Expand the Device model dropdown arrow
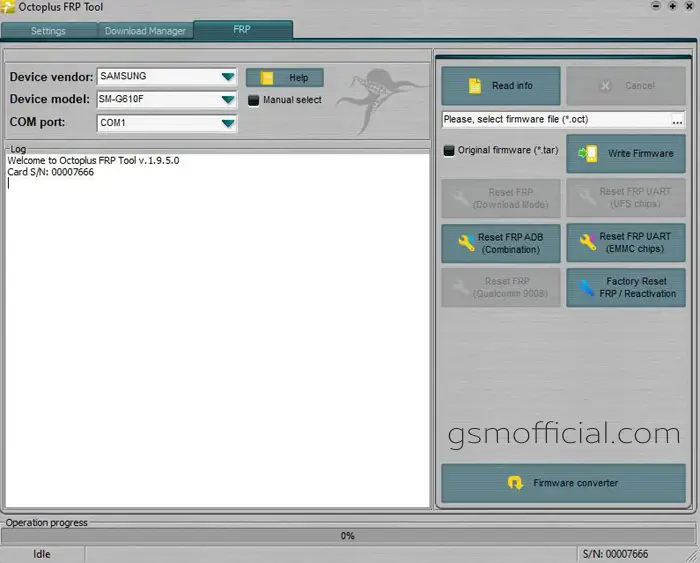The image size is (700, 563). 228,99
